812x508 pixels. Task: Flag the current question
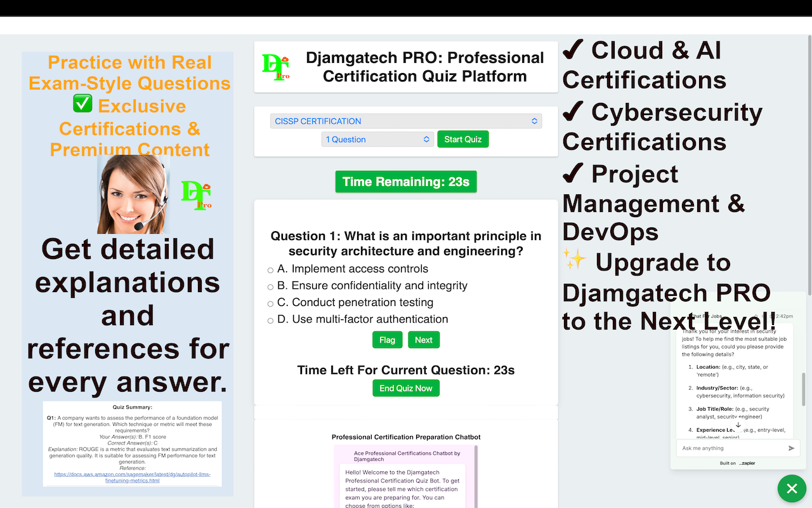[x=387, y=340]
